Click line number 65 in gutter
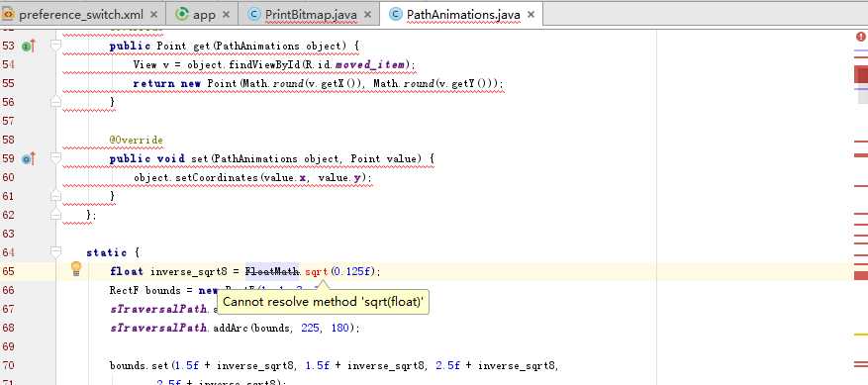This screenshot has width=868, height=385. (8, 271)
